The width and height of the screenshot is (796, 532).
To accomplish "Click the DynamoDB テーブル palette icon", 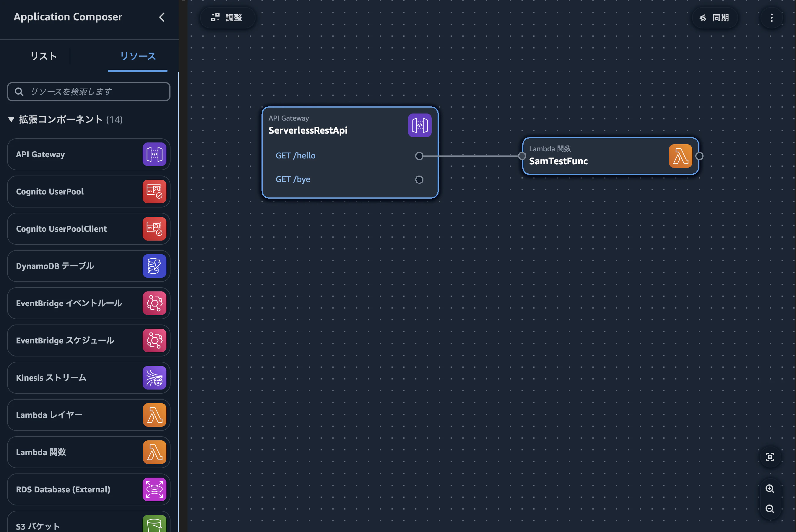I will coord(154,266).
